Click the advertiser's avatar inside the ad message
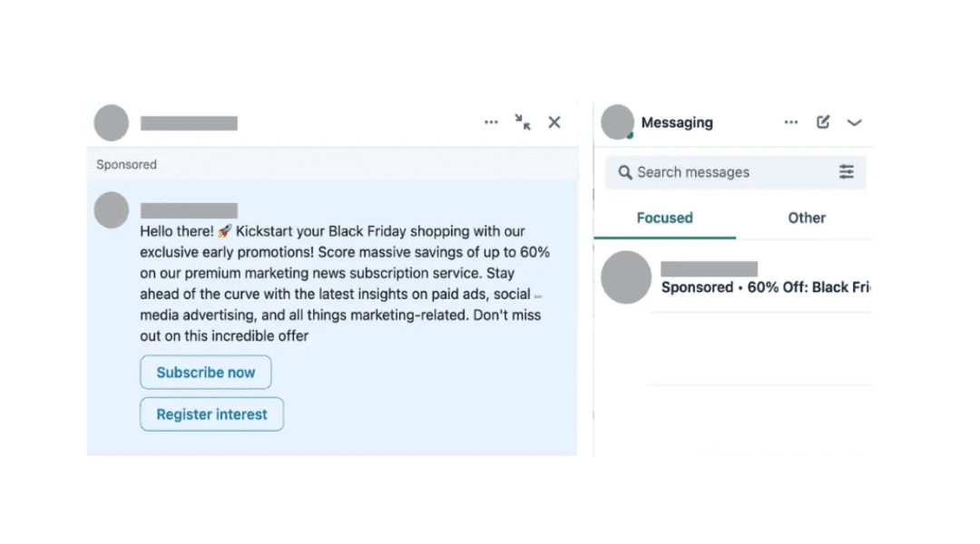This screenshot has width=980, height=544. (111, 209)
